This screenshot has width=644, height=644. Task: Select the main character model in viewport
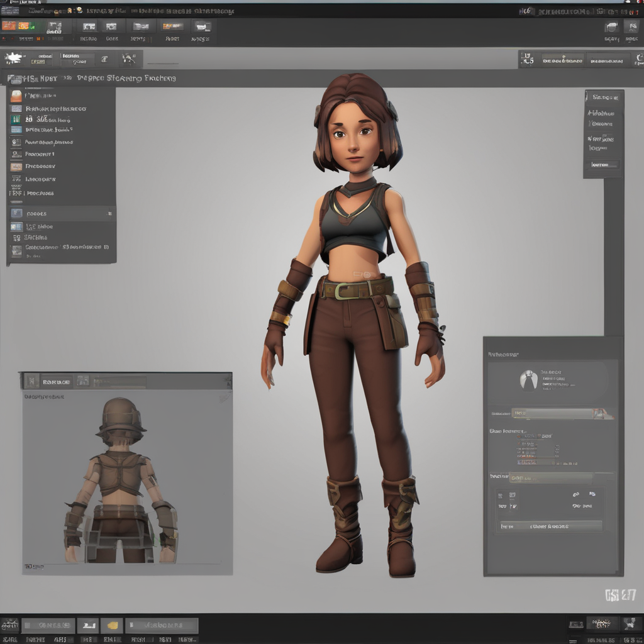click(353, 325)
